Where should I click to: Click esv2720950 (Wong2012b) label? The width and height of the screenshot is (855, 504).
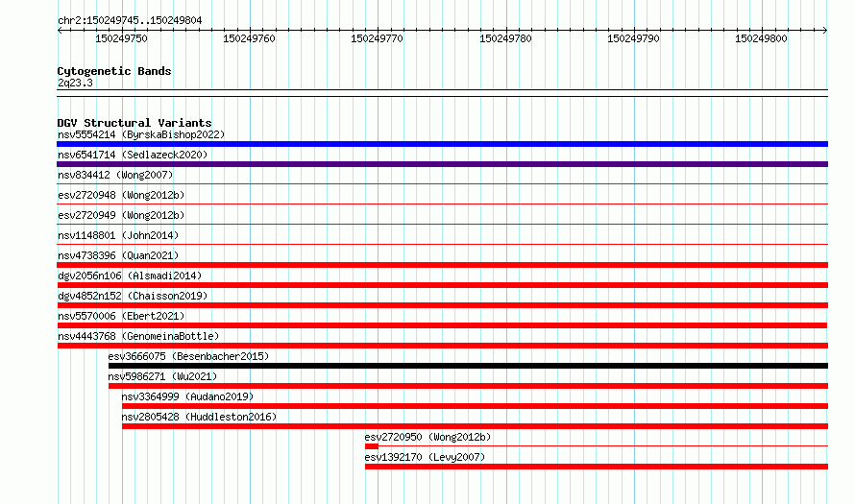pos(428,437)
